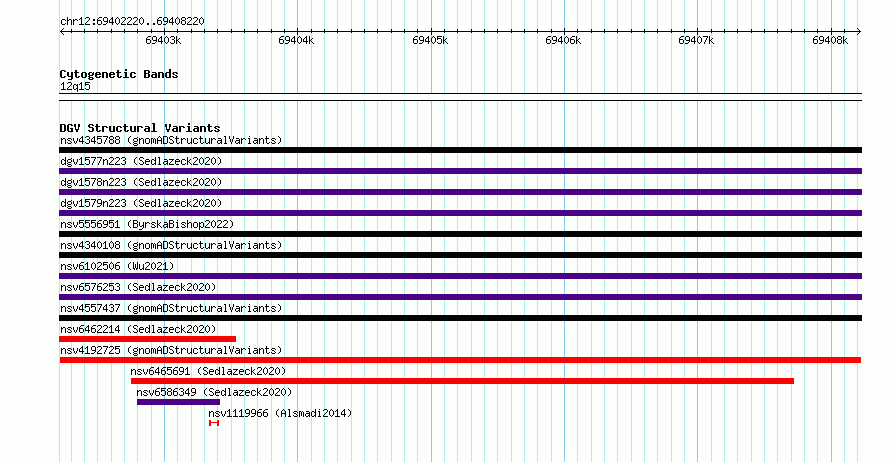Select the short red bar under nsv6462214

pos(148,339)
